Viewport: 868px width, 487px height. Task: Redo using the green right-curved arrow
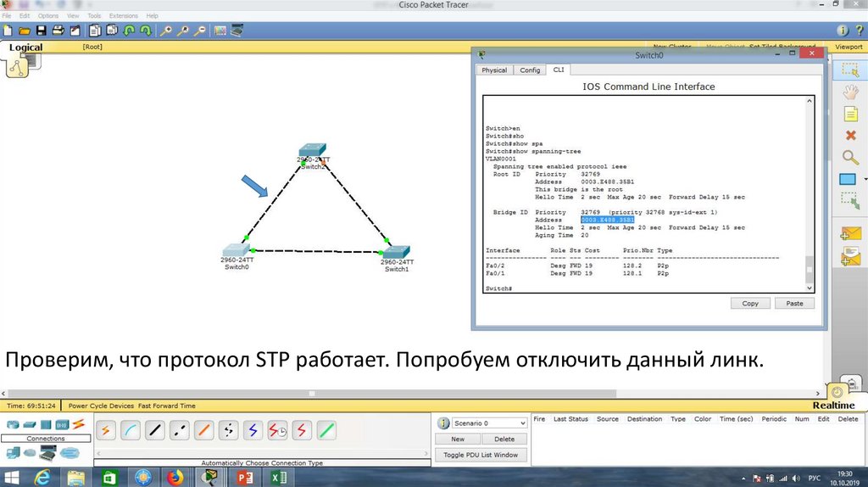[x=146, y=31]
